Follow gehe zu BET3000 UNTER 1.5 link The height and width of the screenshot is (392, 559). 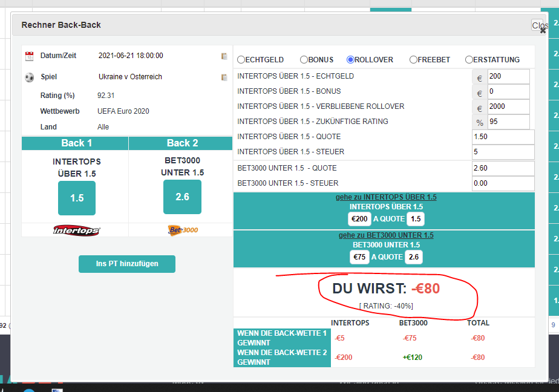coord(386,235)
